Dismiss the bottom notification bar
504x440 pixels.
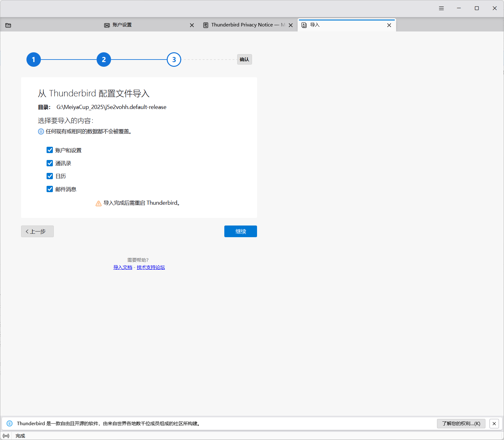(494, 424)
